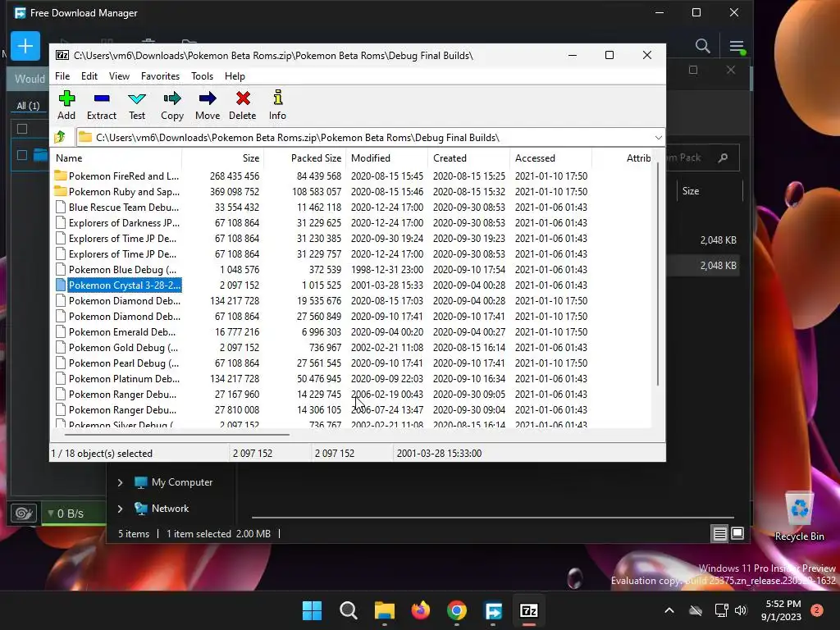Viewport: 840px width, 630px height.
Task: Open the Recycle Bin desktop icon
Action: click(x=799, y=517)
